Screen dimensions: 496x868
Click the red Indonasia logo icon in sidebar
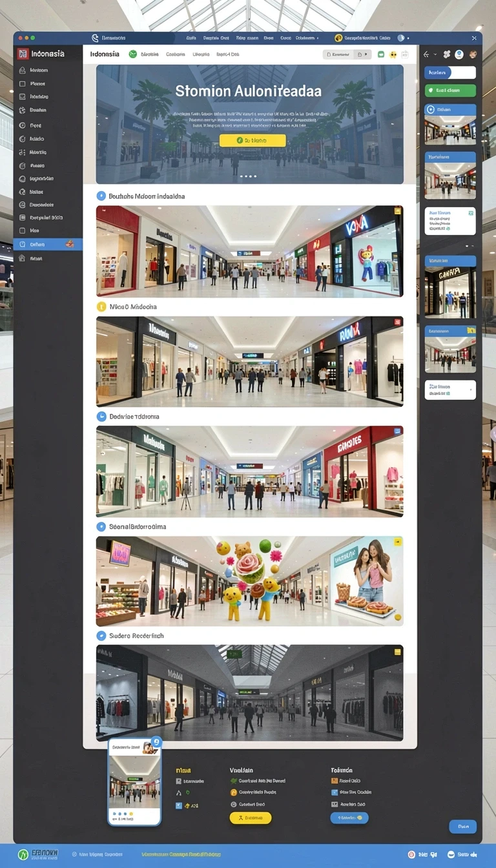tap(23, 54)
